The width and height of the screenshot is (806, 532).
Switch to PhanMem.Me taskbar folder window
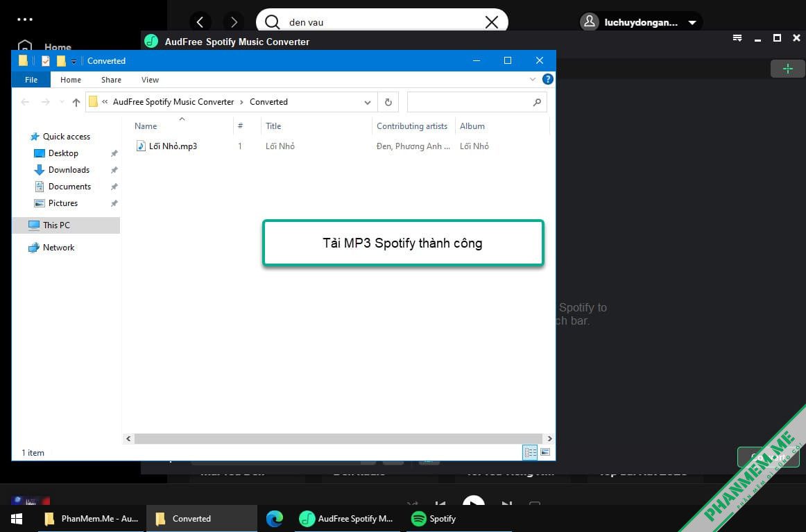pos(91,519)
